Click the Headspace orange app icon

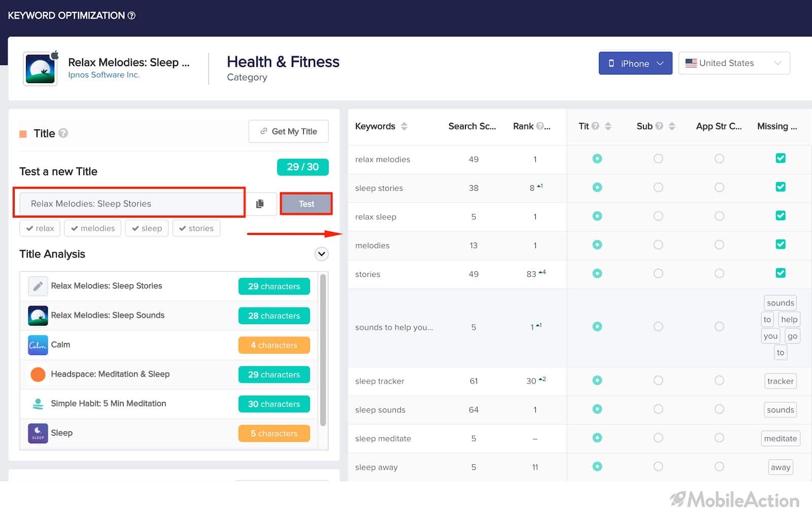coord(38,374)
